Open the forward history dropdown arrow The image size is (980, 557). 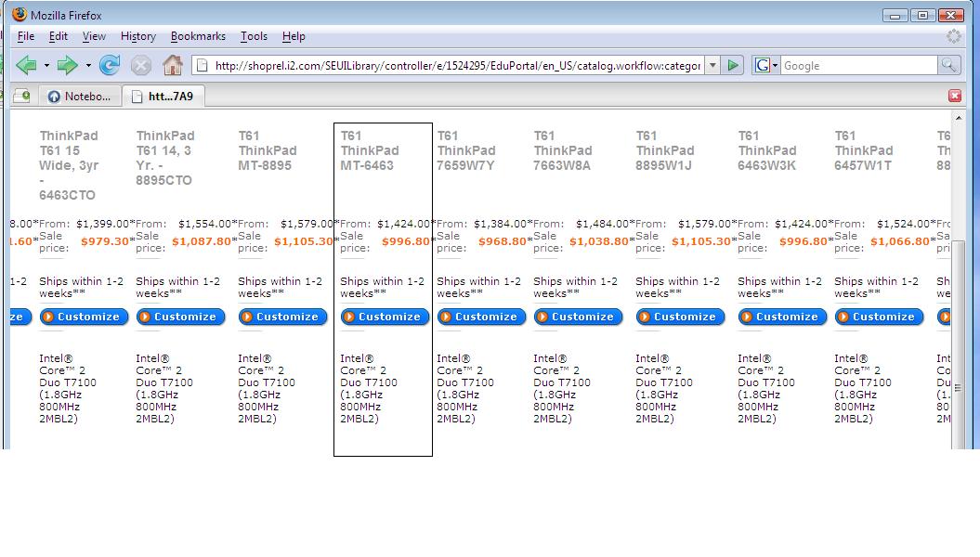point(88,65)
